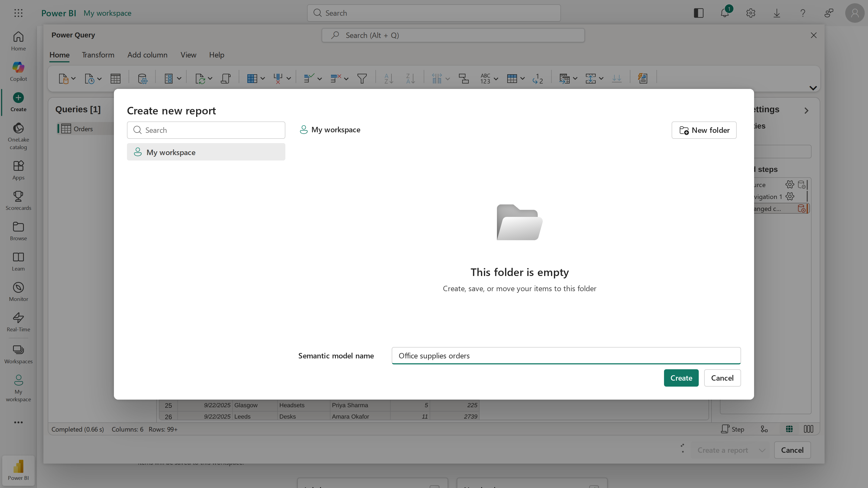Screen dimensions: 868x488
Task: Click the Semantic model name field
Action: 566,356
